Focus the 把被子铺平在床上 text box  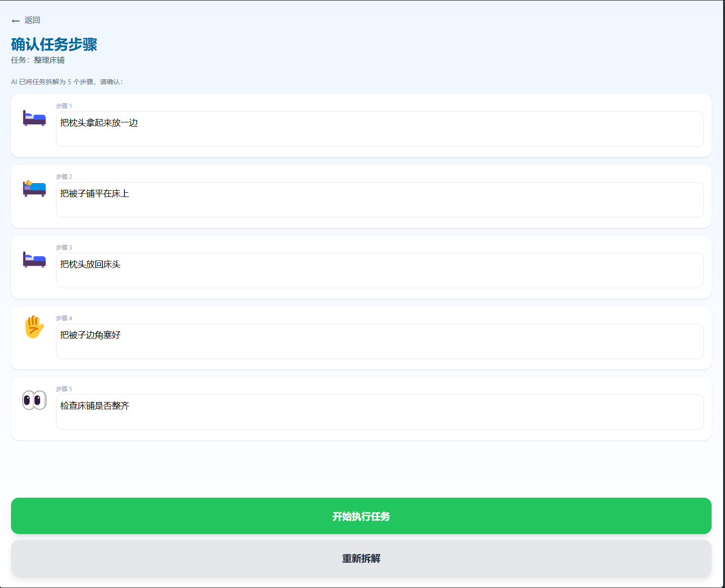(379, 200)
